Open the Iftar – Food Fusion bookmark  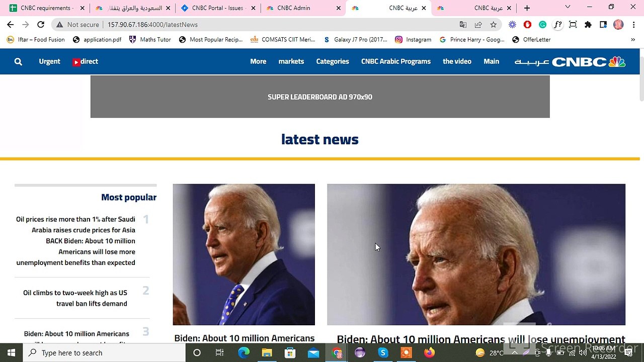[x=36, y=40]
